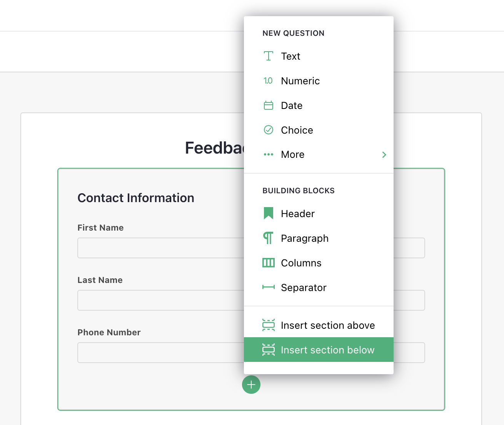This screenshot has width=504, height=425.
Task: Click the Numeric 1.0 icon
Action: [268, 81]
